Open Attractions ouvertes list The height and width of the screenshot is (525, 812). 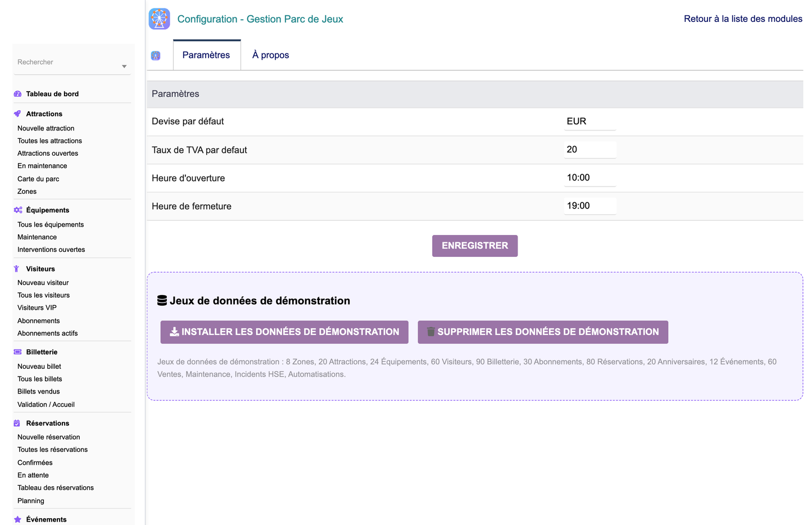[x=48, y=153]
